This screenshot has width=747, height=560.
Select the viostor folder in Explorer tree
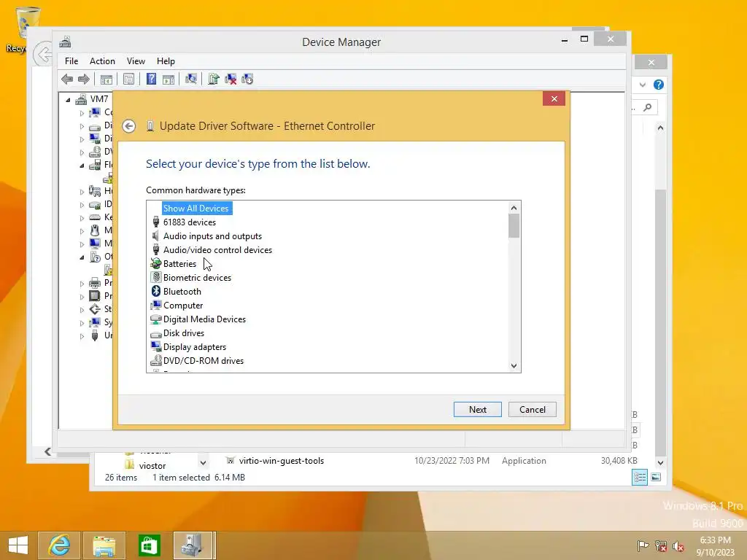(152, 466)
